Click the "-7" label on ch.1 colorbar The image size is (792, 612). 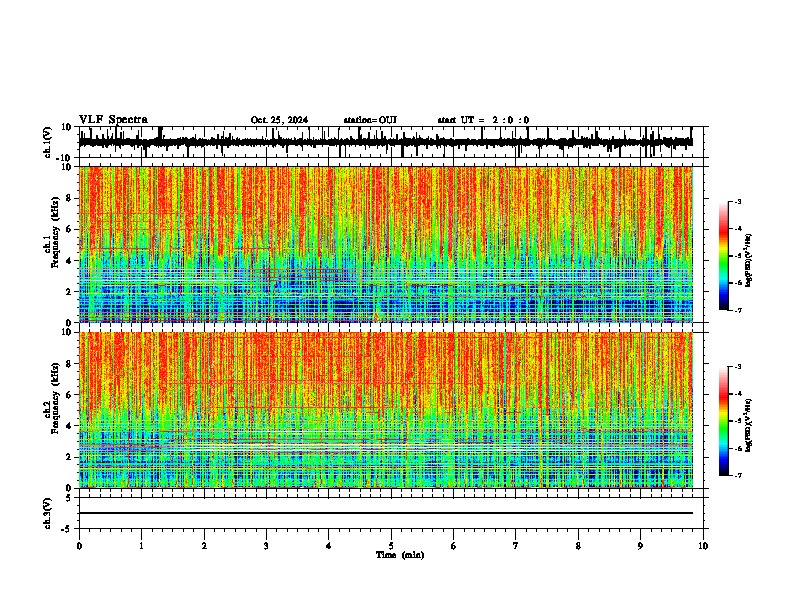737,310
